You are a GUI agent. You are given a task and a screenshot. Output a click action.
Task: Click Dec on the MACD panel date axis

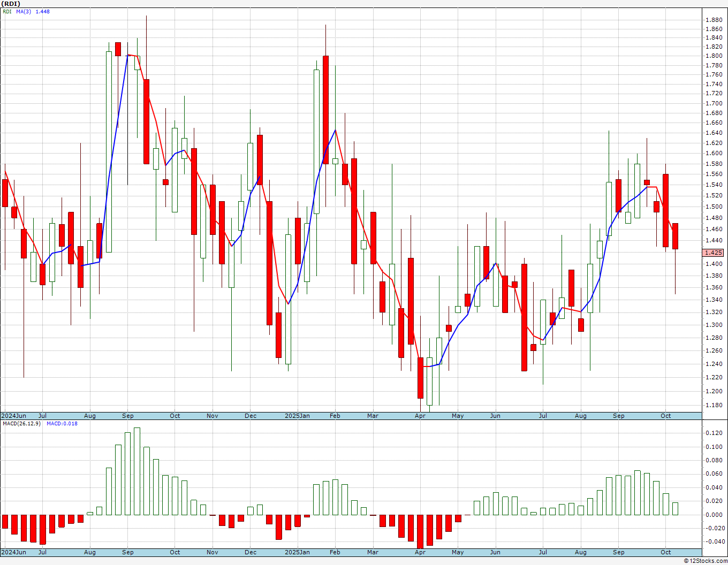pos(251,552)
